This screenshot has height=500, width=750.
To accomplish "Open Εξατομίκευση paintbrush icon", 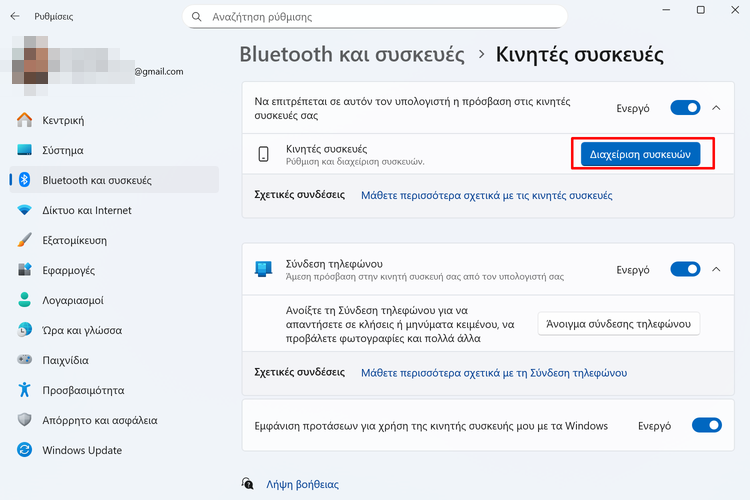I will point(24,240).
